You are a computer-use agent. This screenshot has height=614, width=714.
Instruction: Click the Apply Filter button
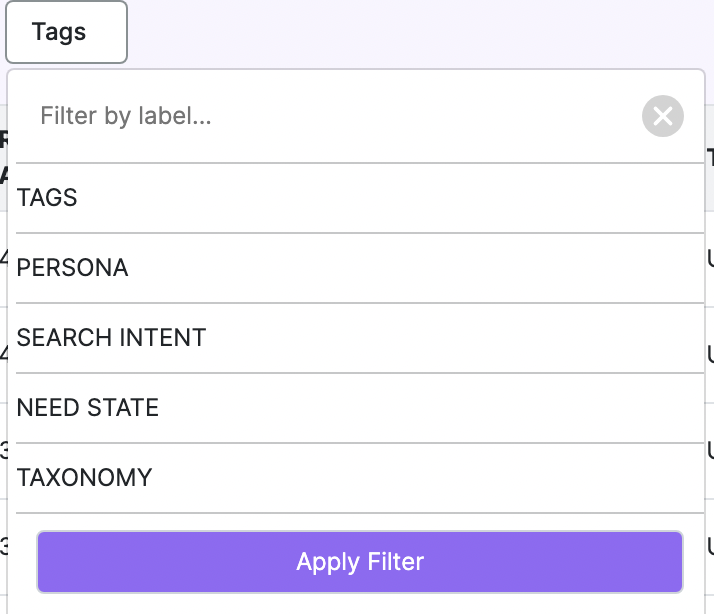[360, 562]
